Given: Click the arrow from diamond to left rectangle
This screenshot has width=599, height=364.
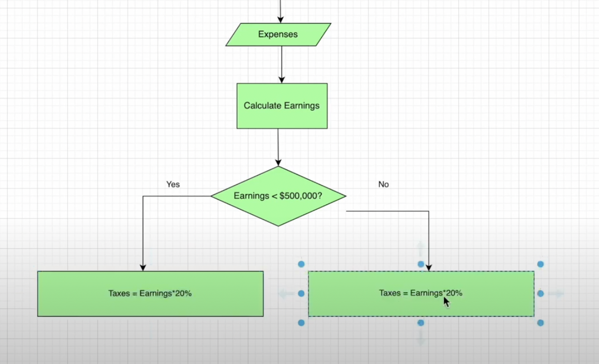Looking at the screenshot, I should tap(143, 238).
